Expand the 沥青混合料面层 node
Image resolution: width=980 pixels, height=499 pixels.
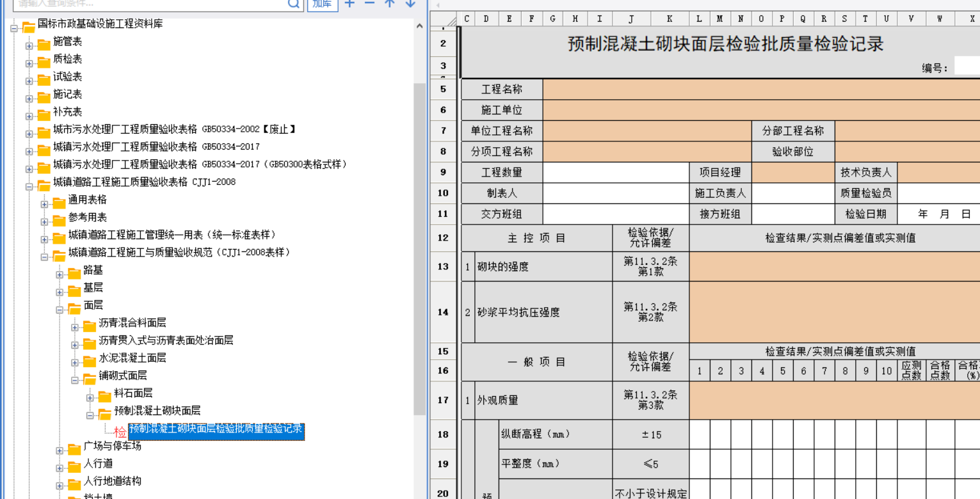tap(75, 328)
